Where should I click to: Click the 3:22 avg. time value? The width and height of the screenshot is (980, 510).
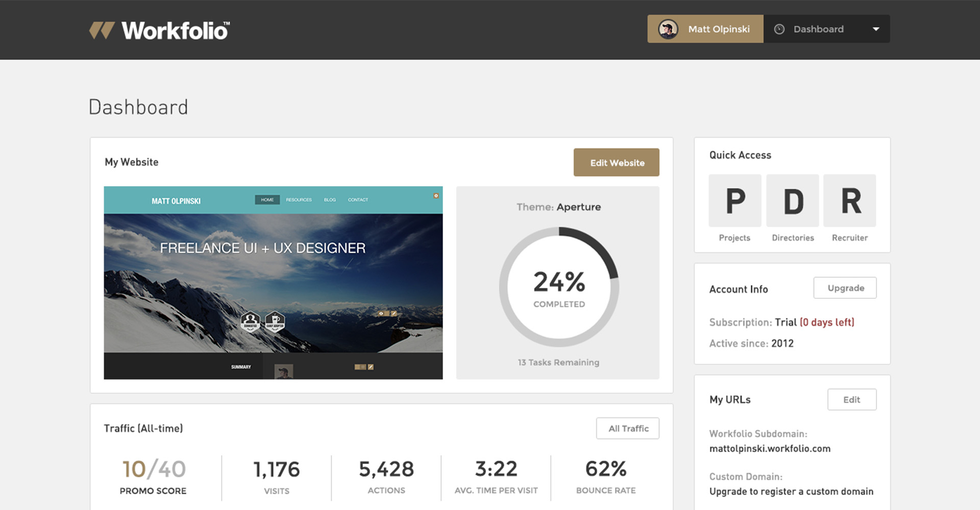(496, 469)
